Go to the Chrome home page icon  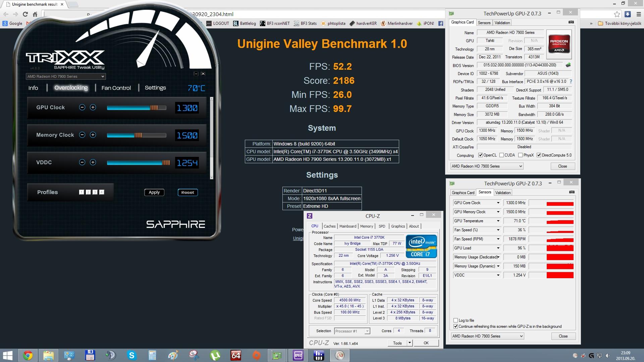pyautogui.click(x=35, y=14)
